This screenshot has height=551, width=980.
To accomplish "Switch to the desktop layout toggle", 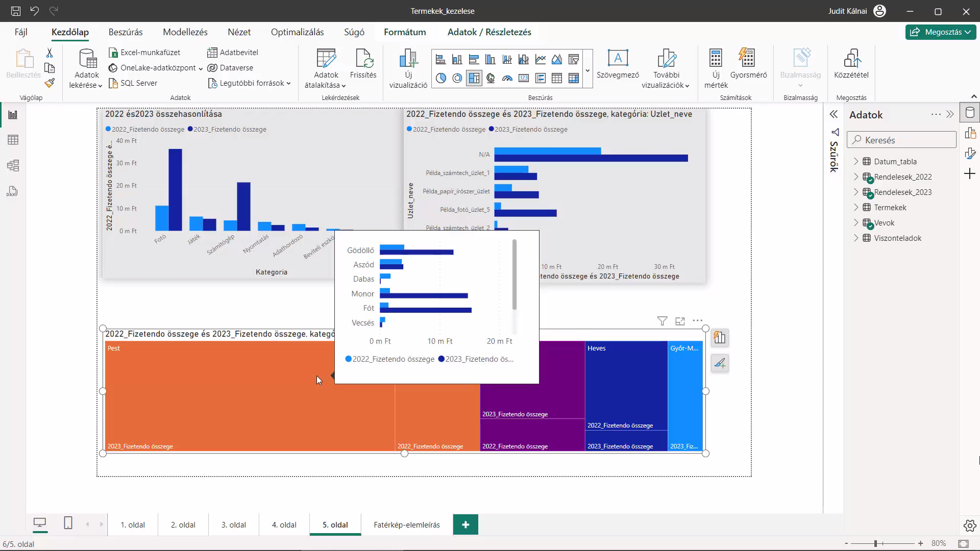I will 40,523.
